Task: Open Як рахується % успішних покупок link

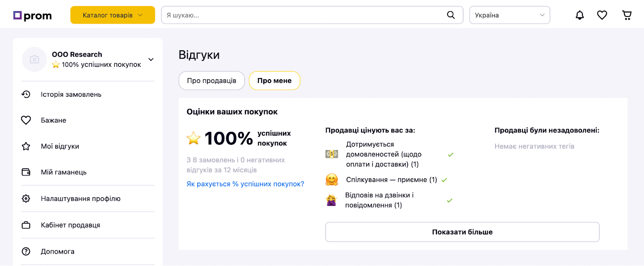Action: pos(245,184)
